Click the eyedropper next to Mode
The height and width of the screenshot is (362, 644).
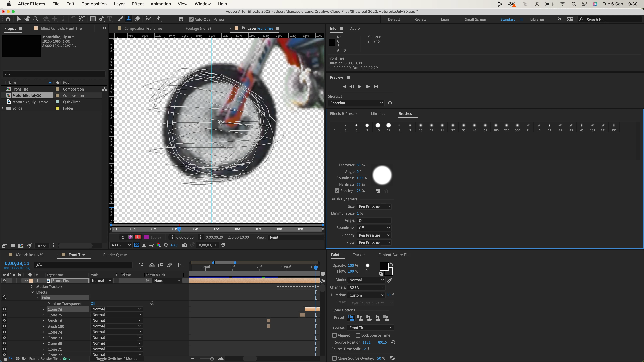tap(389, 280)
